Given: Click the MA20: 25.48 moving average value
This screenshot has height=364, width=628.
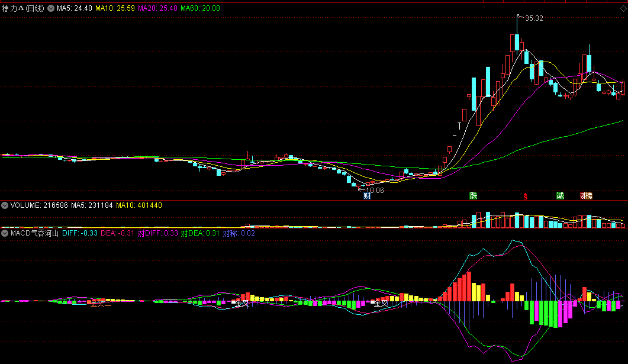Looking at the screenshot, I should [158, 8].
